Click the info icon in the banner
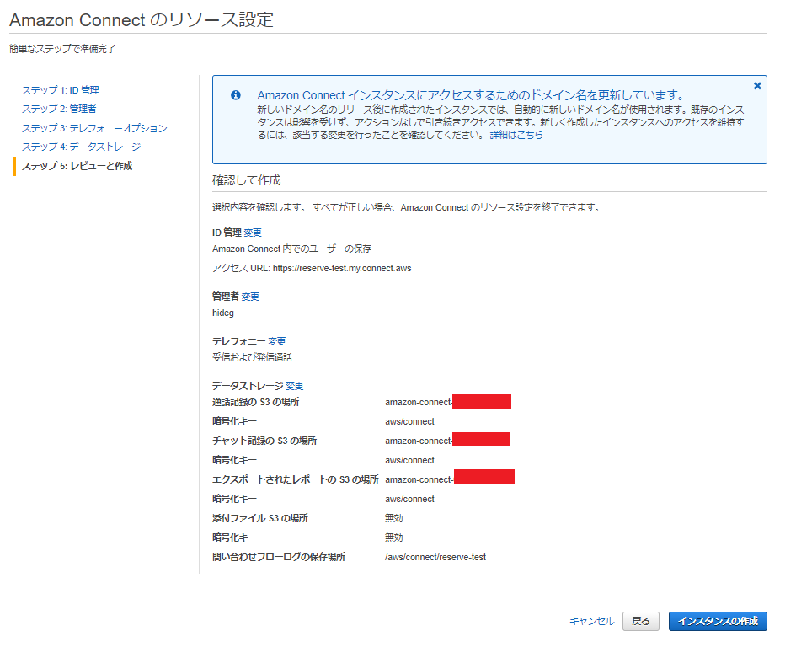The height and width of the screenshot is (647, 812). tap(236, 95)
